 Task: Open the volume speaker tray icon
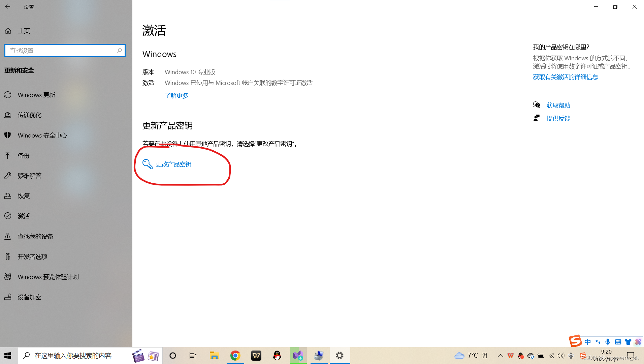click(x=561, y=356)
